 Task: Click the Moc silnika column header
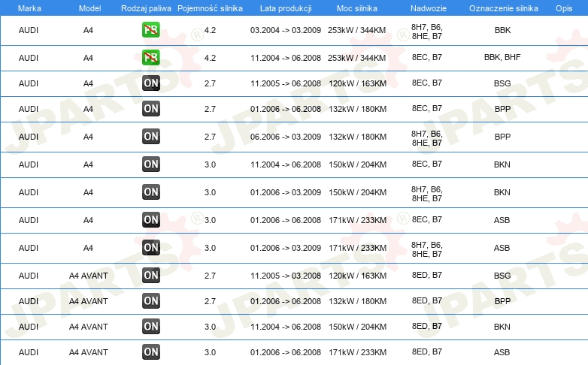(357, 8)
